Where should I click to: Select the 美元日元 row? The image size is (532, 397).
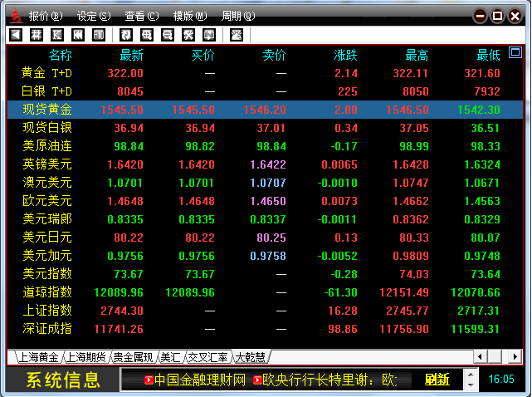coord(265,238)
